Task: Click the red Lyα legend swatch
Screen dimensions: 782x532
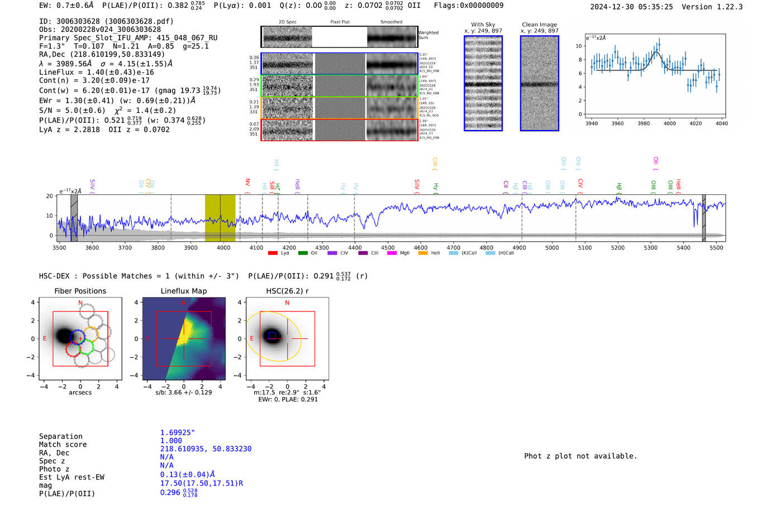Action: [x=273, y=253]
